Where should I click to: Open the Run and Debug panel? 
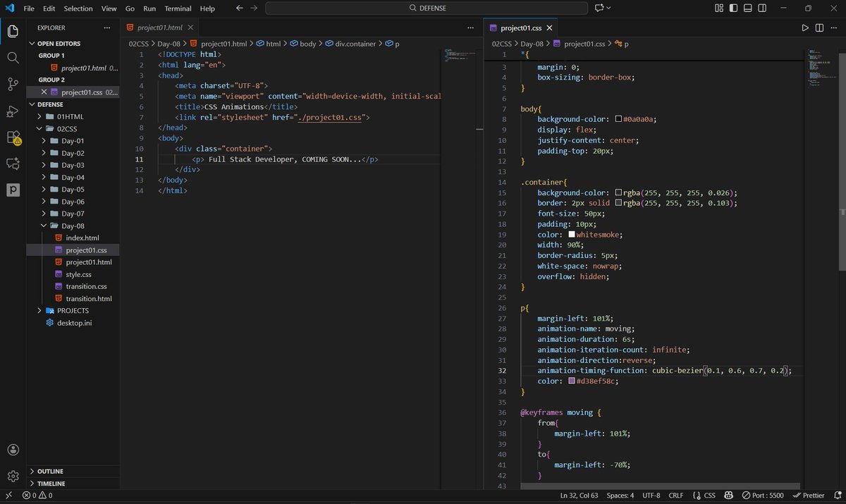[13, 111]
